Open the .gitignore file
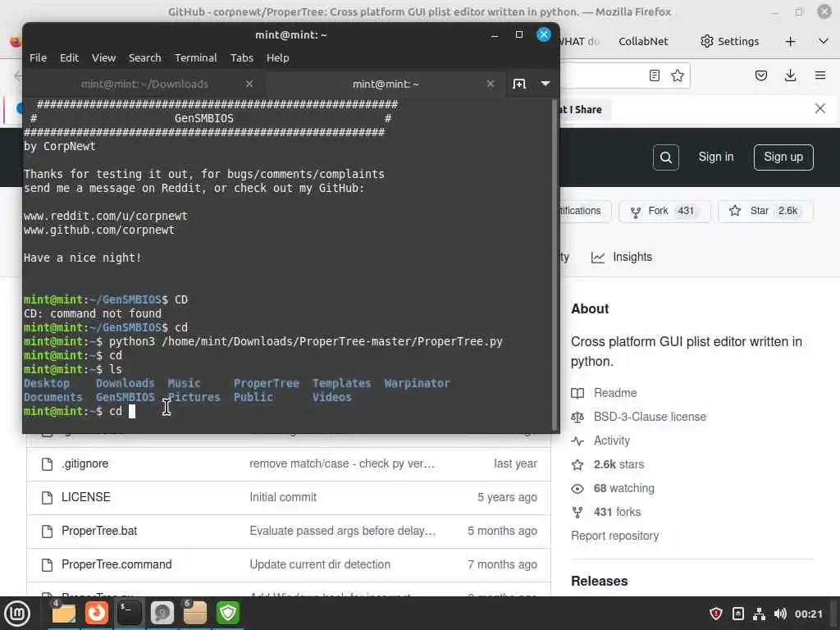The height and width of the screenshot is (630, 840). (84, 464)
